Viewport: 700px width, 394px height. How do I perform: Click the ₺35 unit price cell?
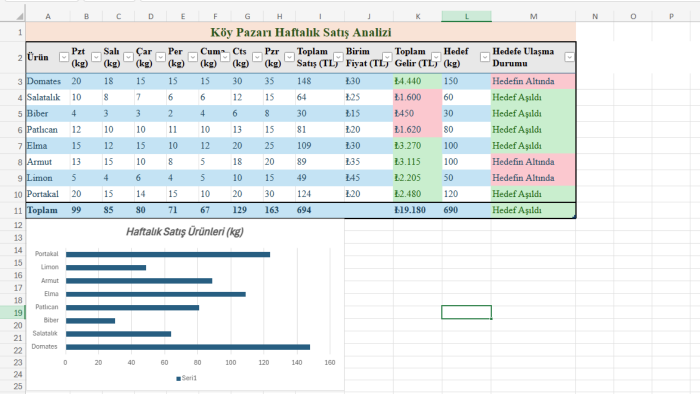tap(369, 162)
